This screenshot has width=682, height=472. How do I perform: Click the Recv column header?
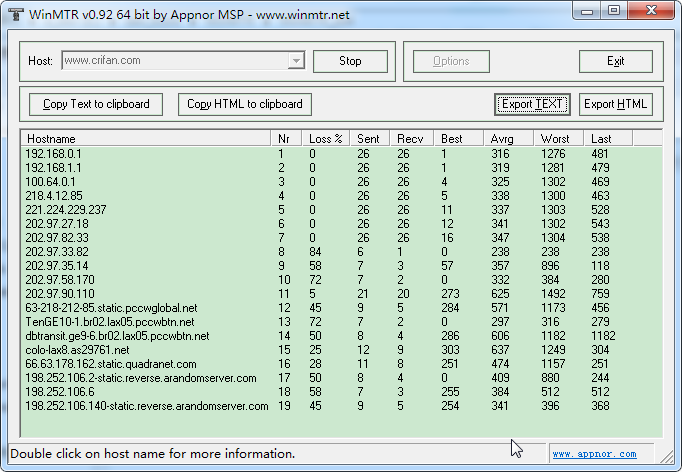(412, 139)
